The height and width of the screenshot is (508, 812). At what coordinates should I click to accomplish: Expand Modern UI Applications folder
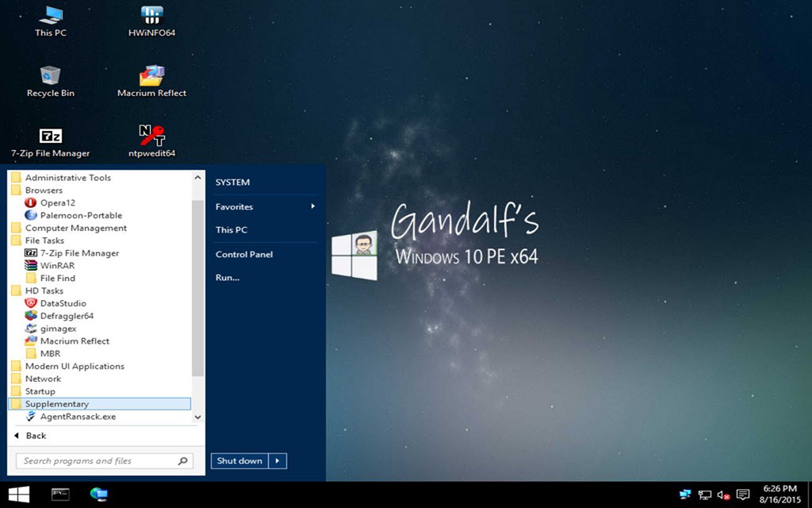(68, 366)
